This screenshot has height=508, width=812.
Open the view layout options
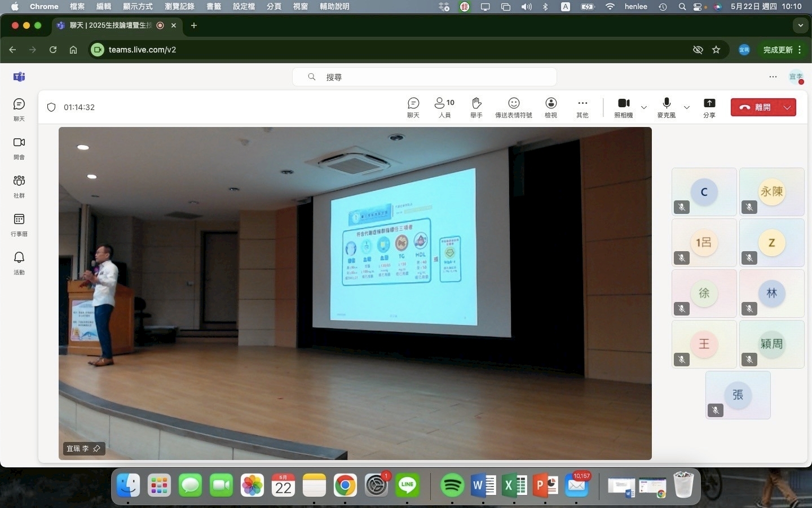tap(550, 107)
